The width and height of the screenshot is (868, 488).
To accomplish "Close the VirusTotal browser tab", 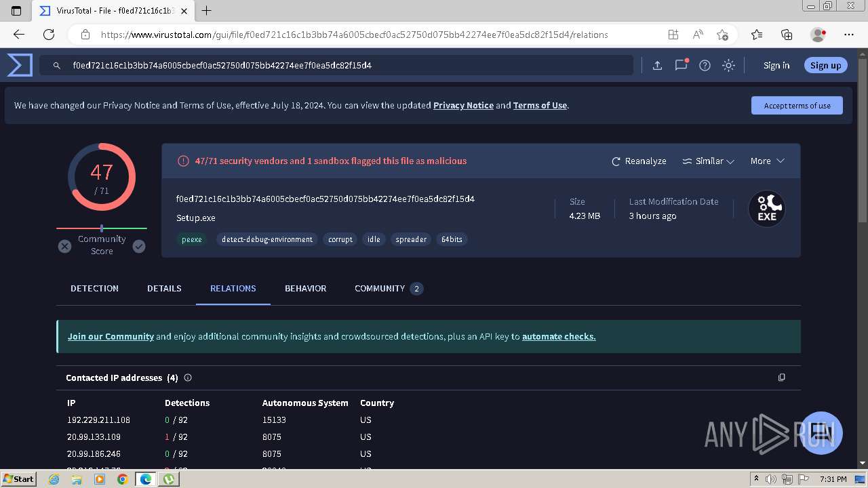I will click(x=184, y=11).
